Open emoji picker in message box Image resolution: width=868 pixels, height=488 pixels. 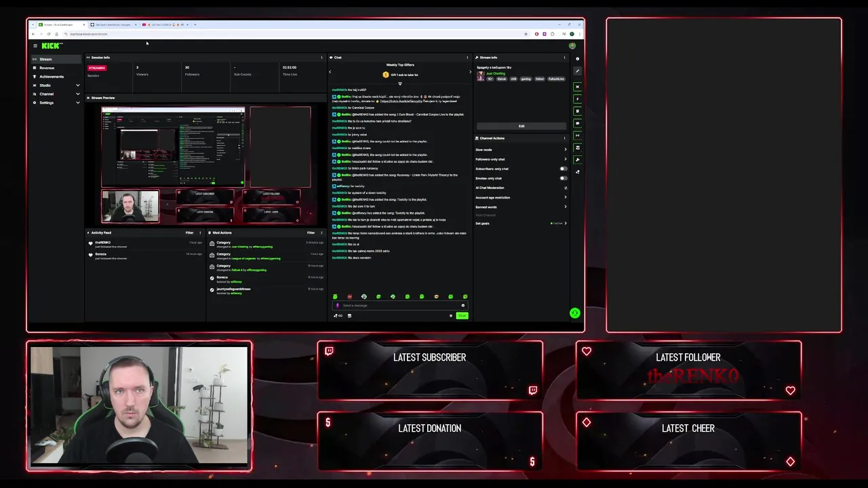point(463,305)
